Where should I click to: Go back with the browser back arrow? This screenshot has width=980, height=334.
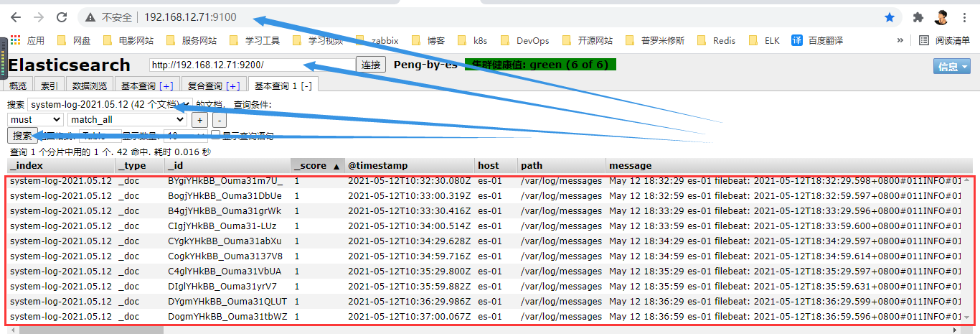pos(16,17)
